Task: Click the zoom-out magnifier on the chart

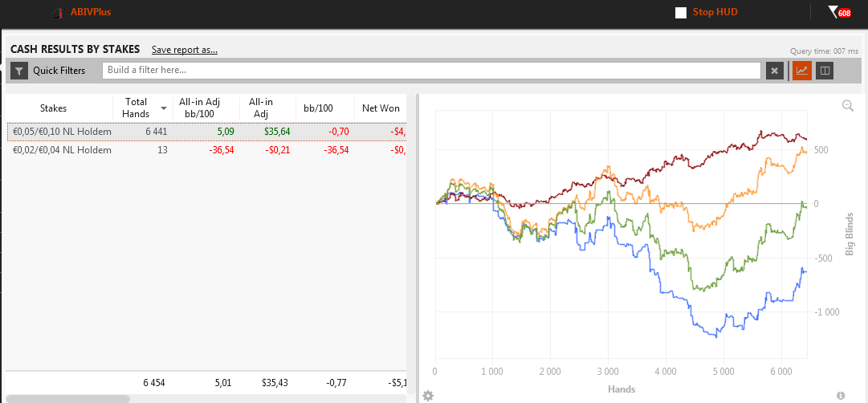Action: [848, 106]
